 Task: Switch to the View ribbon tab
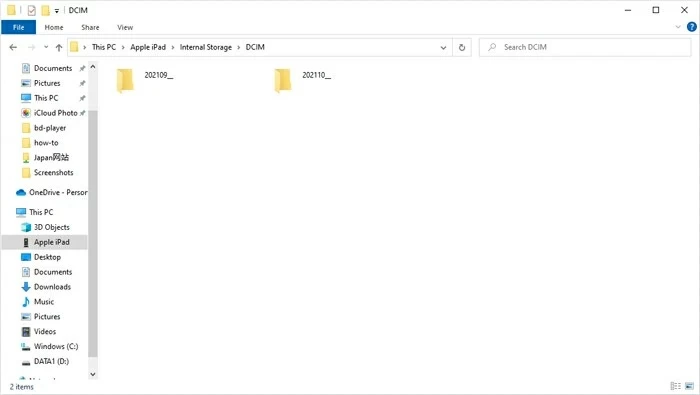tap(125, 27)
